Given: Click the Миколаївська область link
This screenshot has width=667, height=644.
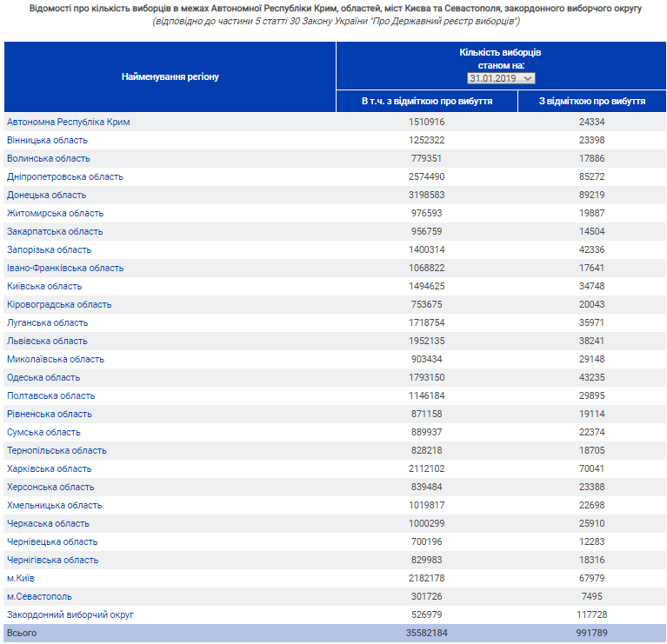Looking at the screenshot, I should pyautogui.click(x=55, y=360).
